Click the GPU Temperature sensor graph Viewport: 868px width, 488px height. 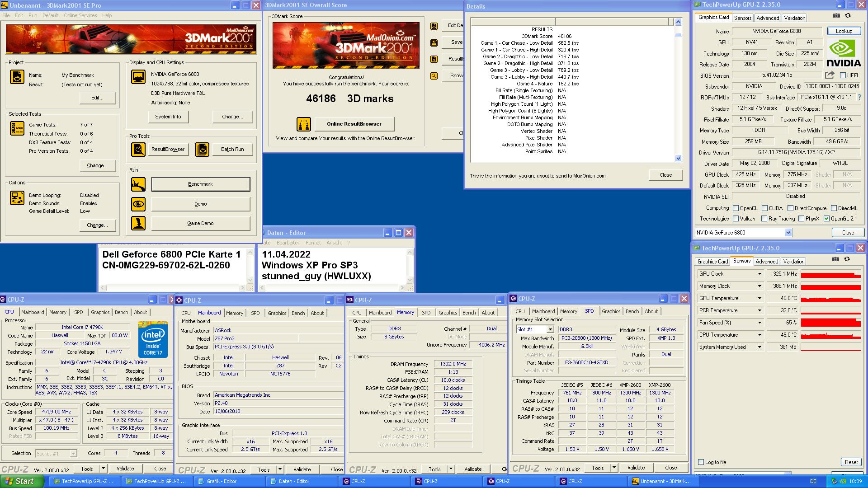(830, 298)
